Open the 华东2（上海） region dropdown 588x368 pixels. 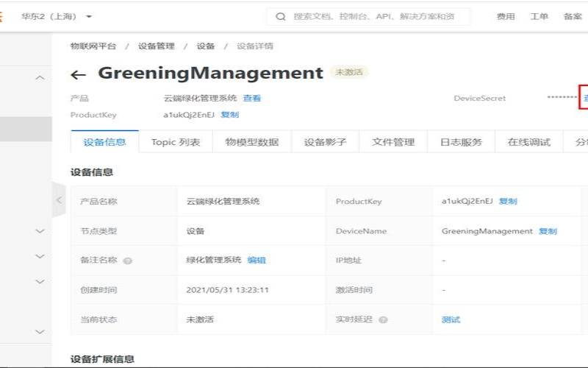point(57,16)
